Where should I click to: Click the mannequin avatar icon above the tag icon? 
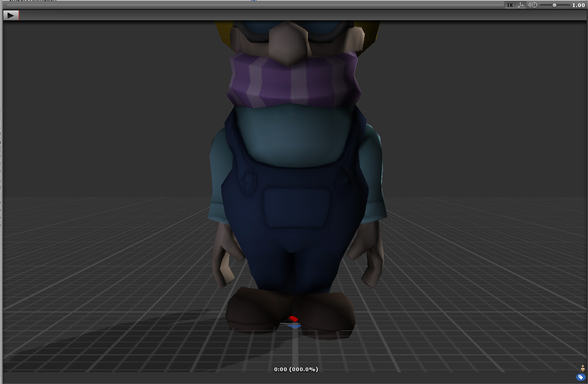point(582,368)
